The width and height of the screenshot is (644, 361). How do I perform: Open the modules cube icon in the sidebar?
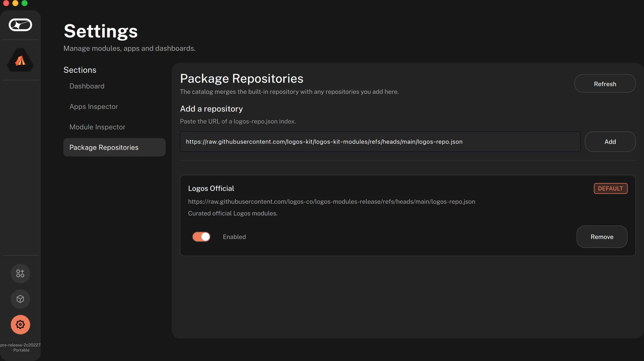pos(20,299)
